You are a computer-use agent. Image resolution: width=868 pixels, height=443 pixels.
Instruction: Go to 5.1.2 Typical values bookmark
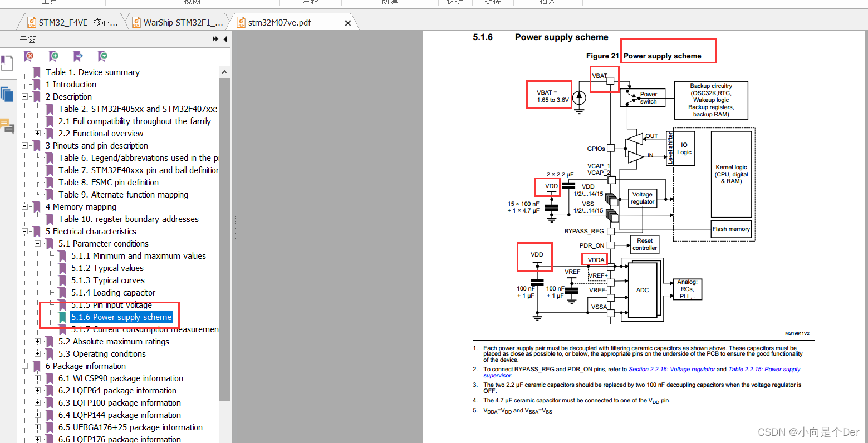(x=107, y=268)
